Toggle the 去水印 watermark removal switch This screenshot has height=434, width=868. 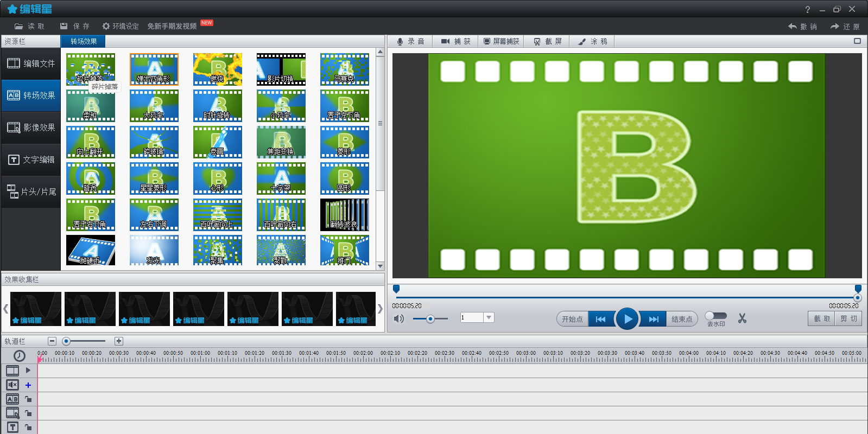(715, 316)
